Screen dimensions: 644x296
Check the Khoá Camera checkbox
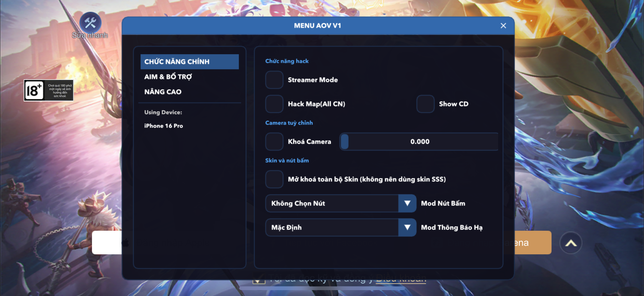[x=274, y=142]
